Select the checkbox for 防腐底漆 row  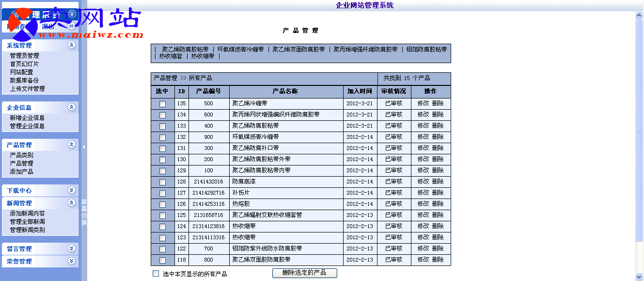(x=163, y=182)
